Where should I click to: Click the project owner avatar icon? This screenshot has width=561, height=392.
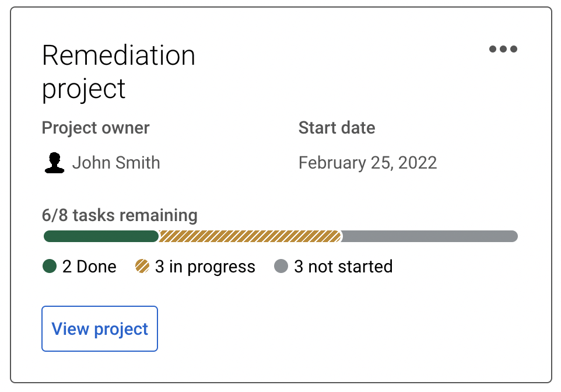[54, 163]
